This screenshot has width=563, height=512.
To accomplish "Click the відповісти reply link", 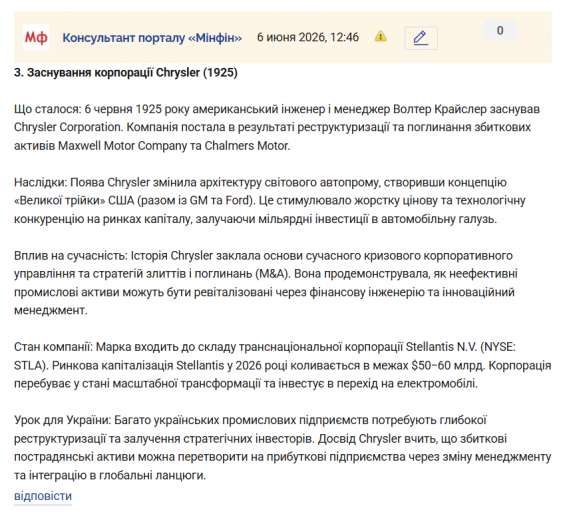I will pyautogui.click(x=43, y=496).
